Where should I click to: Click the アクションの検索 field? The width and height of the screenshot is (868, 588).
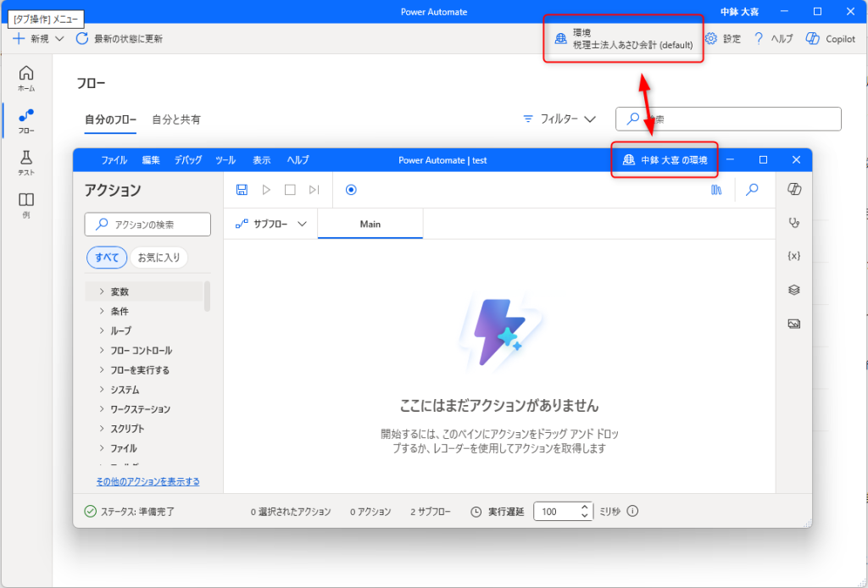click(147, 225)
